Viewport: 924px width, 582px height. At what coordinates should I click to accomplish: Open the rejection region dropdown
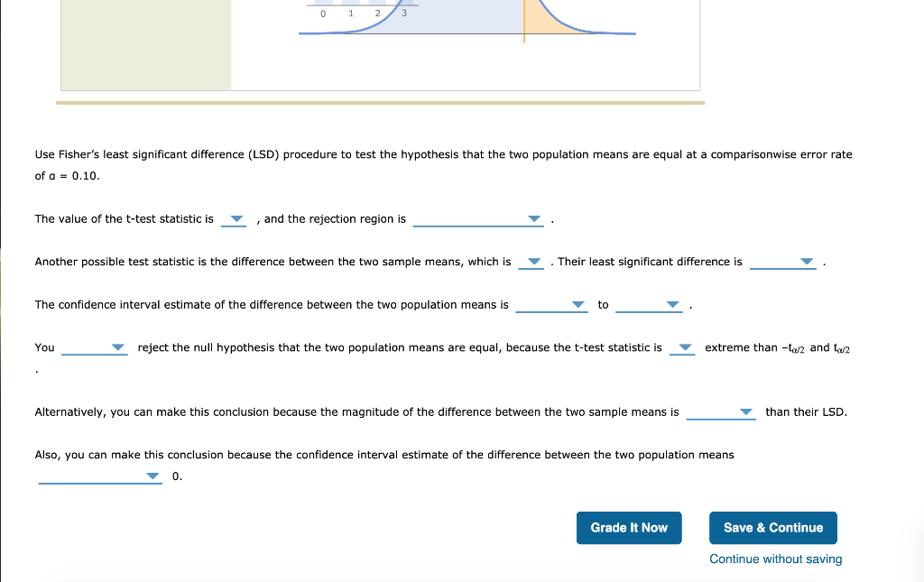(x=534, y=218)
